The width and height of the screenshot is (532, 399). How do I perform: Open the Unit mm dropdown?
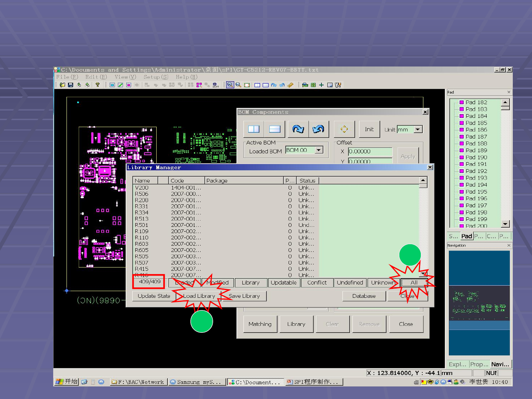point(418,129)
